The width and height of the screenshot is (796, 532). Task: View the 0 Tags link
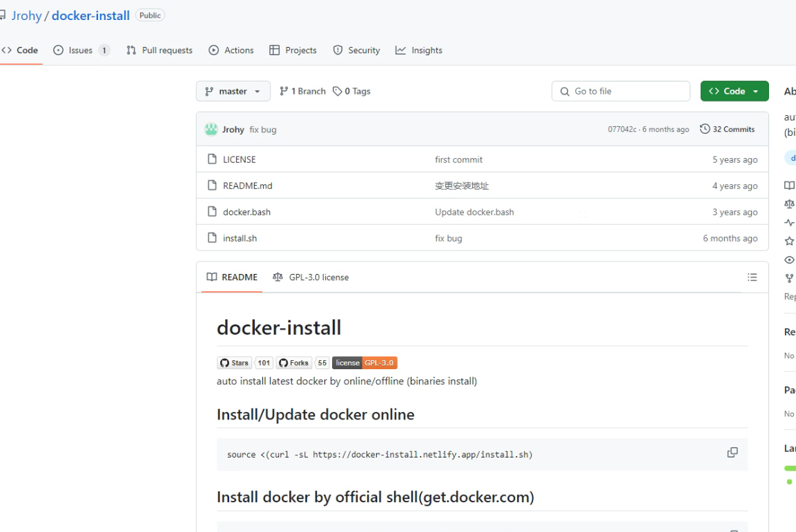(352, 91)
